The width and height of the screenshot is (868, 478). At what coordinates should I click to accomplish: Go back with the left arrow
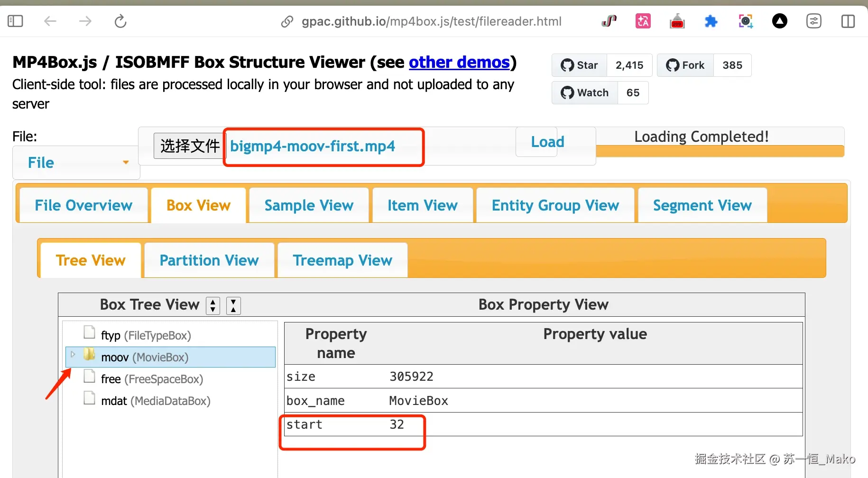click(50, 21)
